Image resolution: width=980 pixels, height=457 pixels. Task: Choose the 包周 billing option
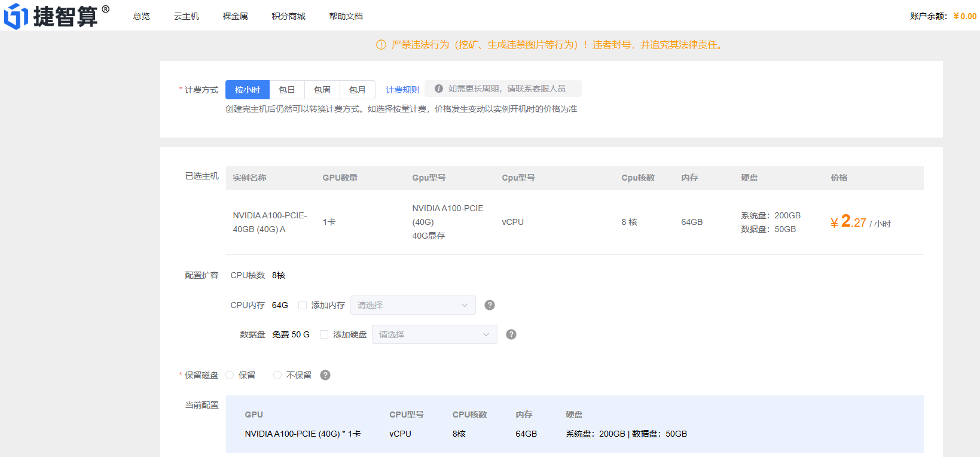click(322, 90)
